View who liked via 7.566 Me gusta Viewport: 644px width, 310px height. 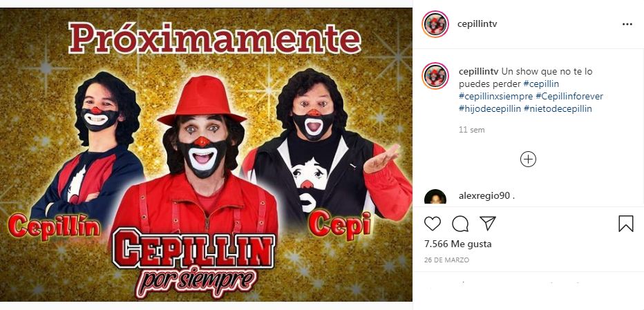(x=457, y=244)
